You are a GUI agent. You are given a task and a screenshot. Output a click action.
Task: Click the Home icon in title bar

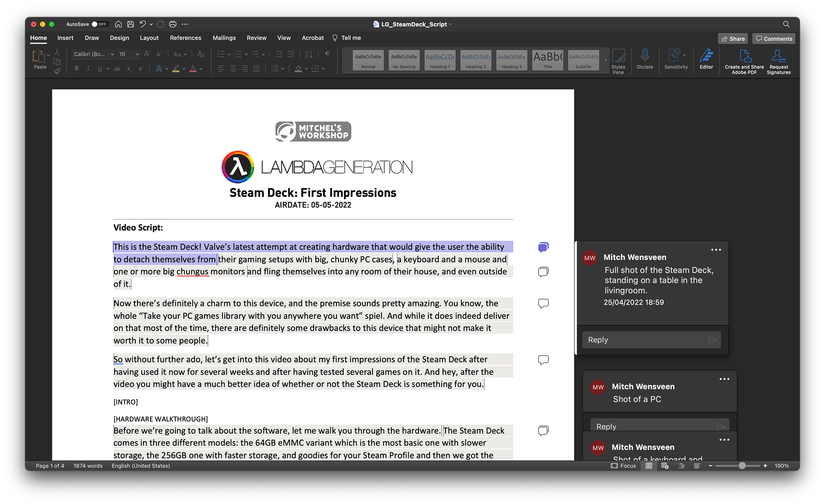click(x=118, y=24)
